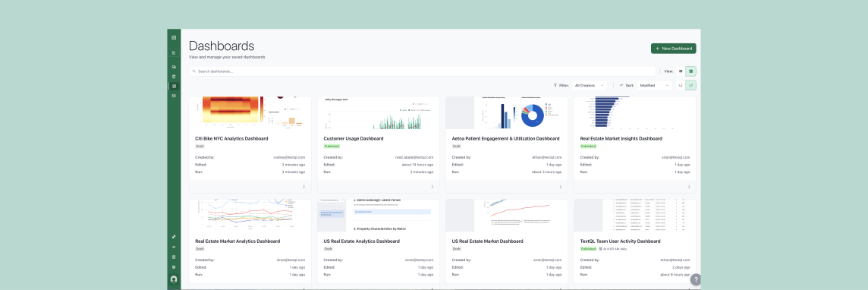868x290 pixels.
Task: Open the settings gear icon in sidebar
Action: [174, 266]
